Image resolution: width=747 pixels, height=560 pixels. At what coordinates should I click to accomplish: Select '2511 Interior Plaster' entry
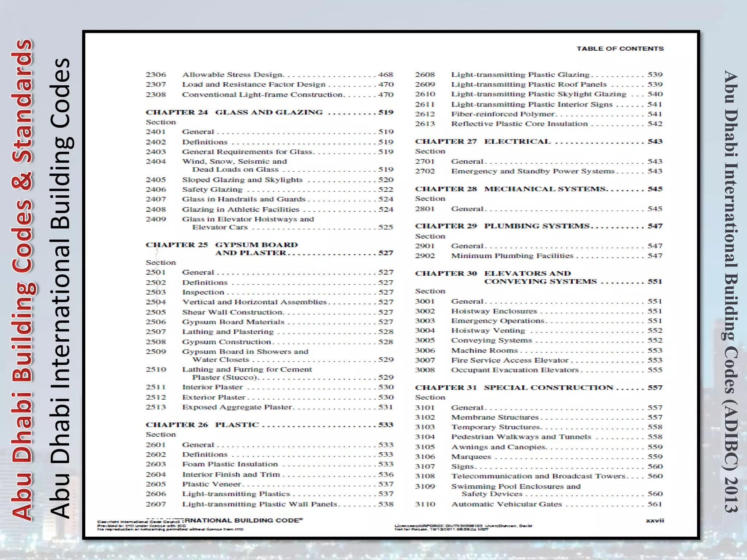click(x=270, y=387)
